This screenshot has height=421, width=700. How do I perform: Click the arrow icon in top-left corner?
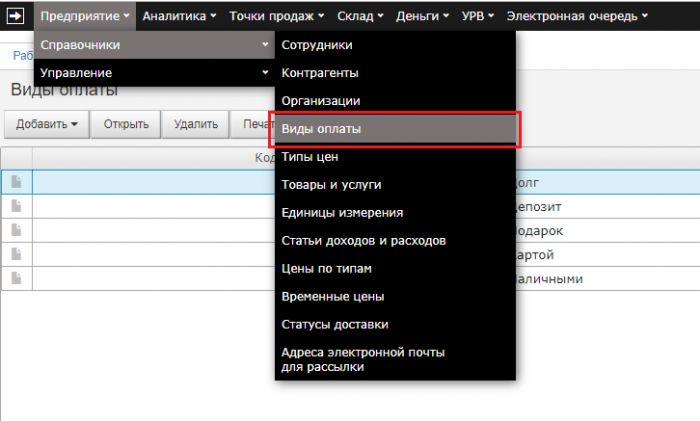click(17, 15)
